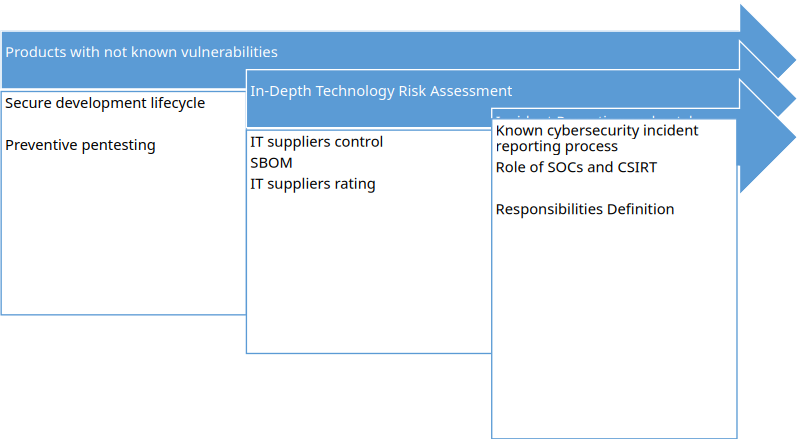Screen dimensions: 798x439
Task: Click "Known cybersecurity incident reporting process" text
Action: (597, 138)
